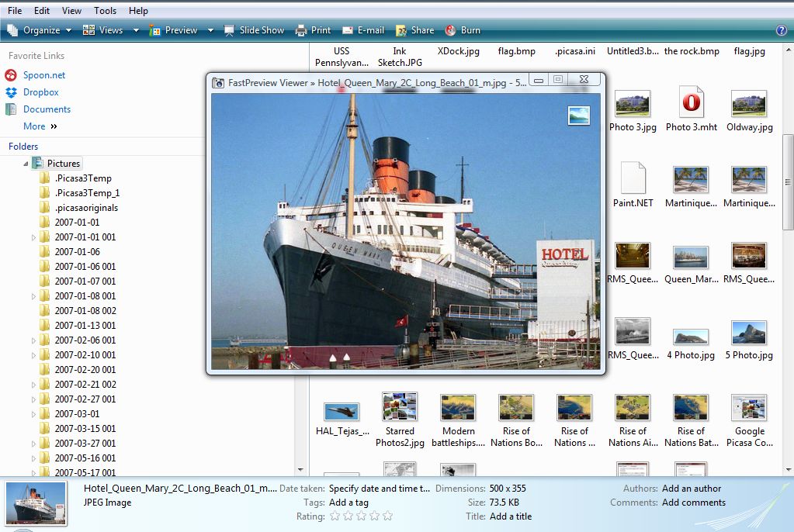The image size is (794, 532).
Task: Click the Share toolbar button
Action: [414, 30]
